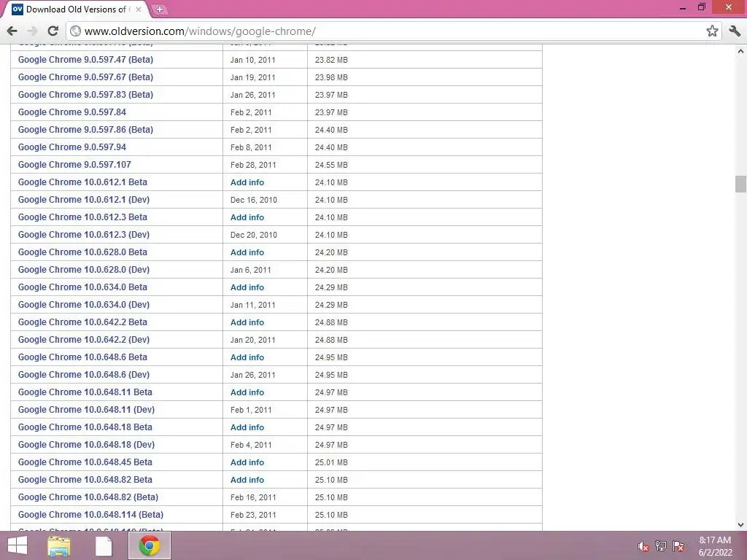Viewport: 747px width, 560px height.
Task: Open the Chrome wrench settings menu
Action: tap(734, 31)
